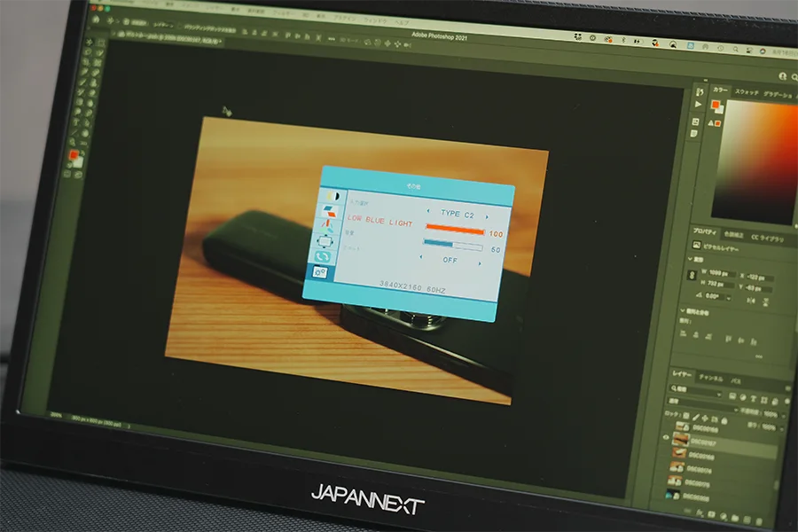
Task: Click the create new layer icon
Action: (747, 519)
